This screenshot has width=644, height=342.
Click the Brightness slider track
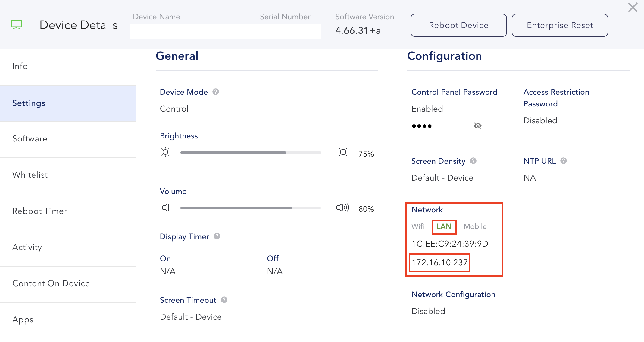(x=251, y=153)
